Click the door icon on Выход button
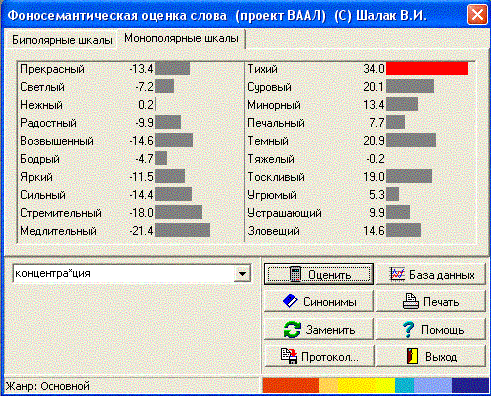 click(412, 356)
